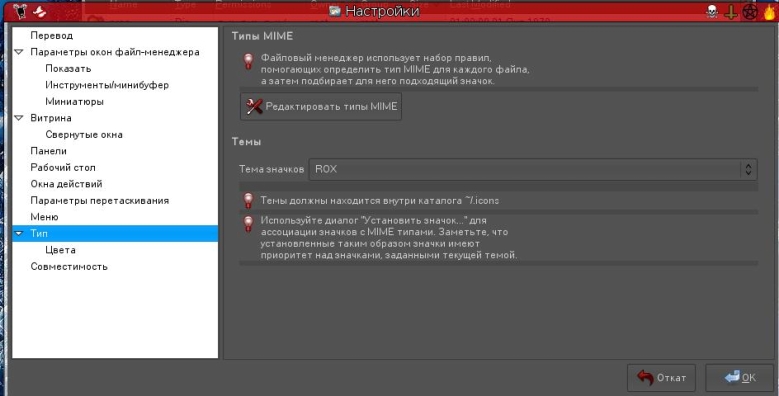The height and width of the screenshot is (396, 779).
Task: Select Цвета in the settings tree
Action: [x=61, y=250]
